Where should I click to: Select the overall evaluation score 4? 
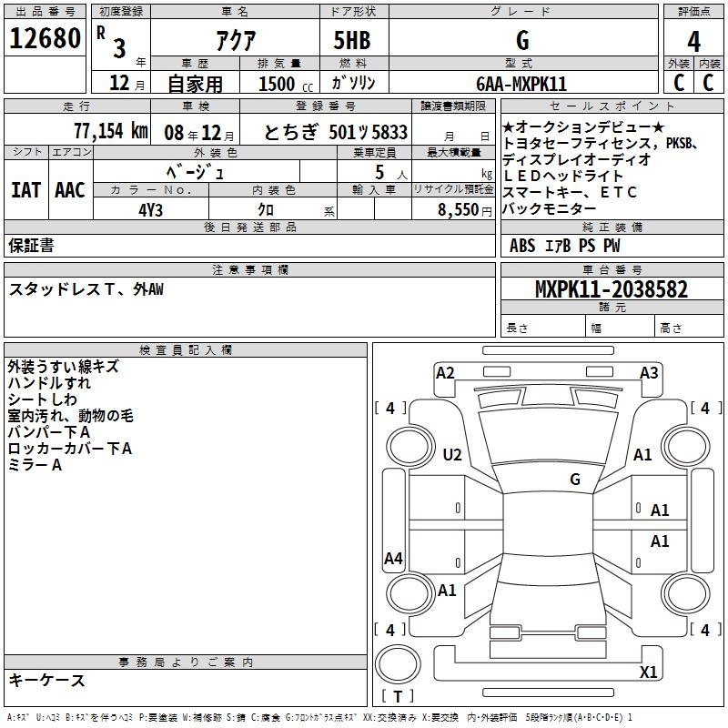pos(693,41)
